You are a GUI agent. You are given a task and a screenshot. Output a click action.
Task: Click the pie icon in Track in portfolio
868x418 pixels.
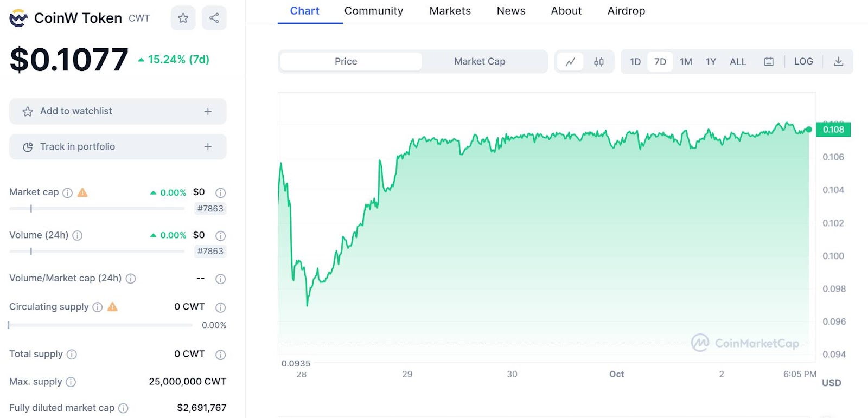click(28, 147)
